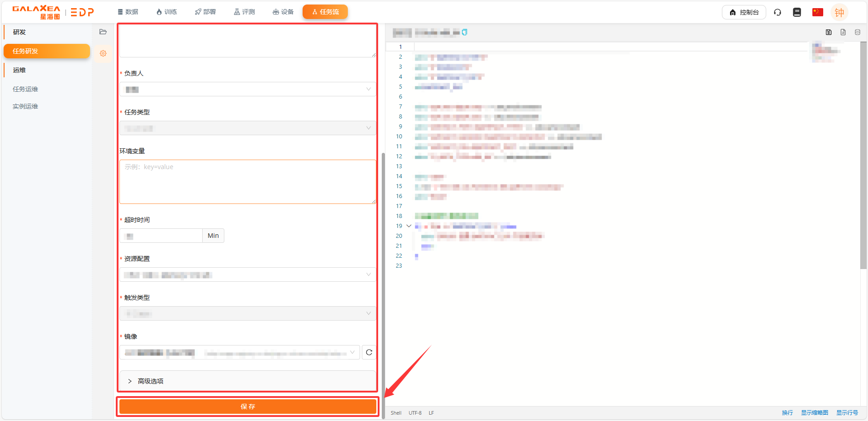Viewport: 868px width, 421px height.
Task: Click the orange settings gear icon
Action: 103,53
